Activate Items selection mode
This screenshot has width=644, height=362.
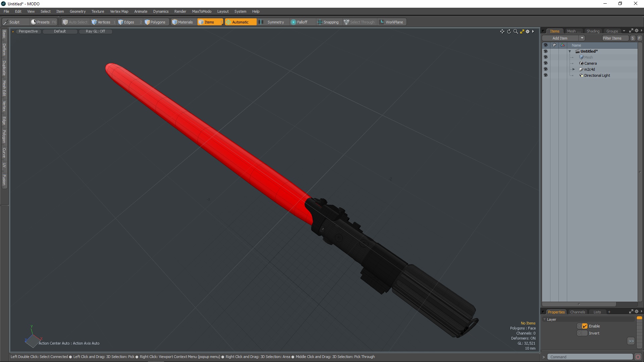coord(210,22)
